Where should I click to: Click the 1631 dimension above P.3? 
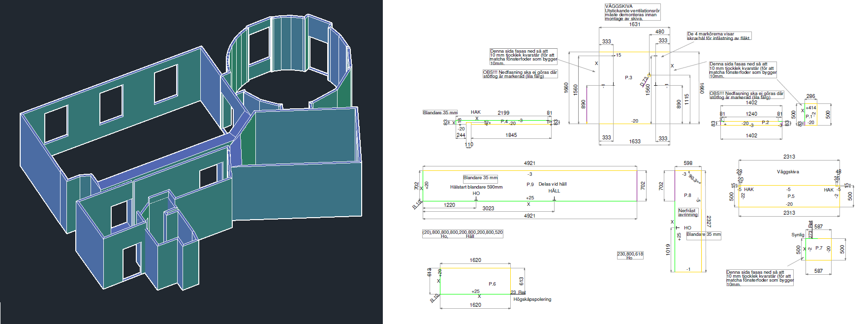pos(635,25)
